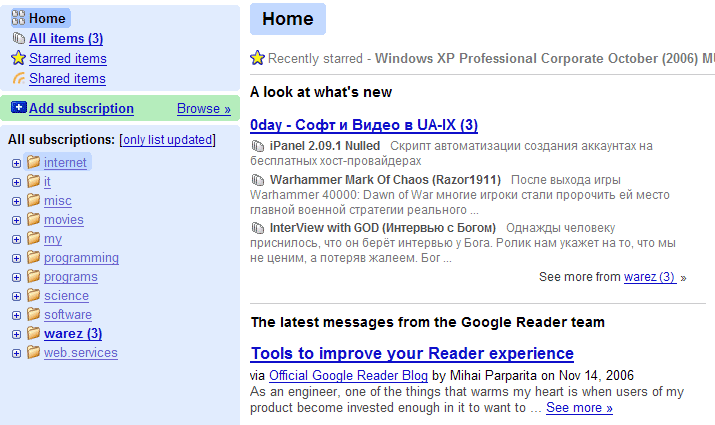Select Home in the sidebar
This screenshot has height=425, width=715.
click(x=47, y=18)
